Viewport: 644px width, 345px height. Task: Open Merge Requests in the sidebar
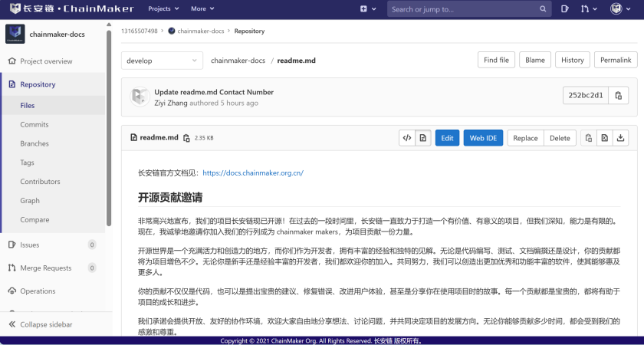click(45, 268)
